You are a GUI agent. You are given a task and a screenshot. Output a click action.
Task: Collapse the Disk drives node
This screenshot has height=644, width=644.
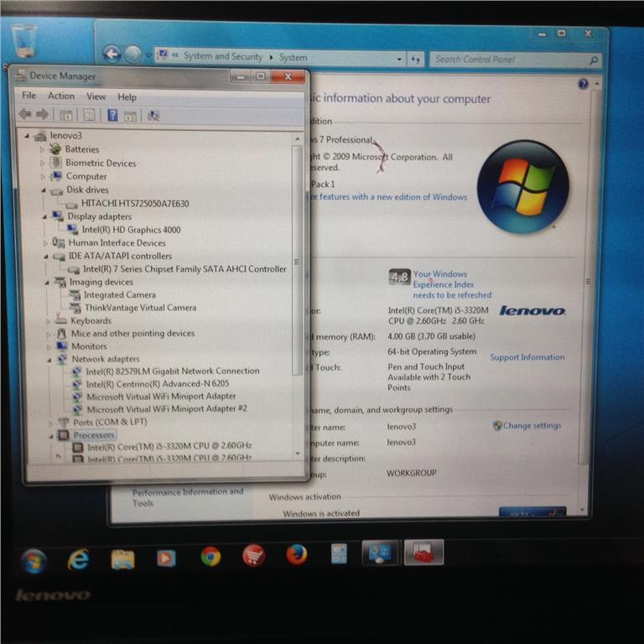point(44,190)
